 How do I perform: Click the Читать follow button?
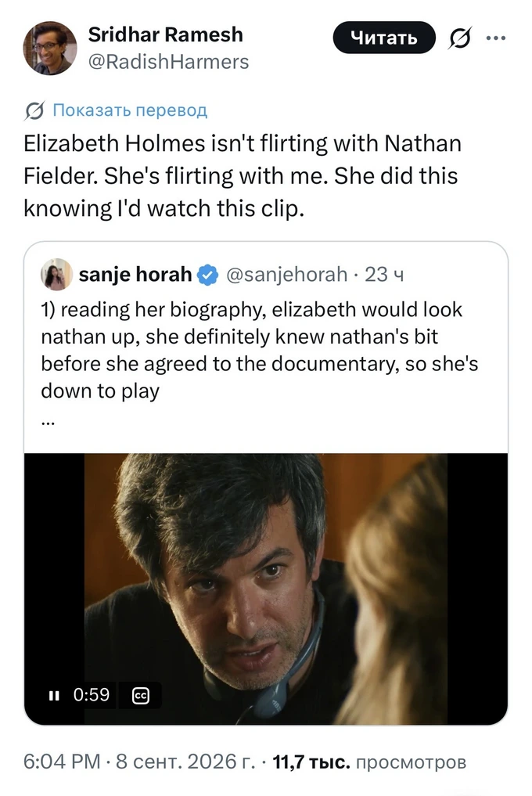point(384,38)
